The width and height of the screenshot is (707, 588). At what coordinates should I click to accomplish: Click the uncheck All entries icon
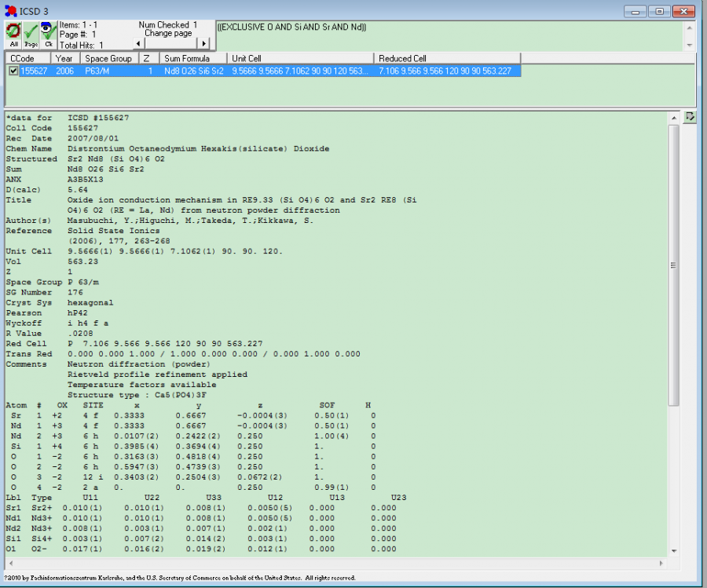point(13,33)
